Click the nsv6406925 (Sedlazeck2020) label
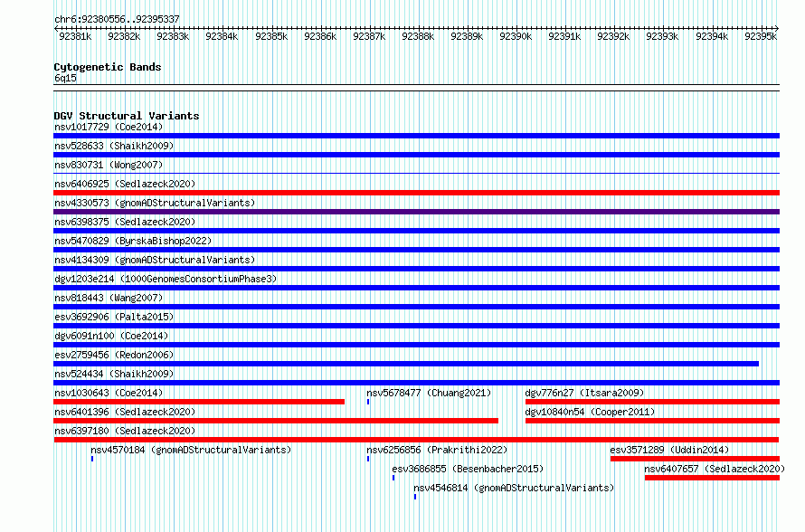This screenshot has width=805, height=532. [x=125, y=184]
